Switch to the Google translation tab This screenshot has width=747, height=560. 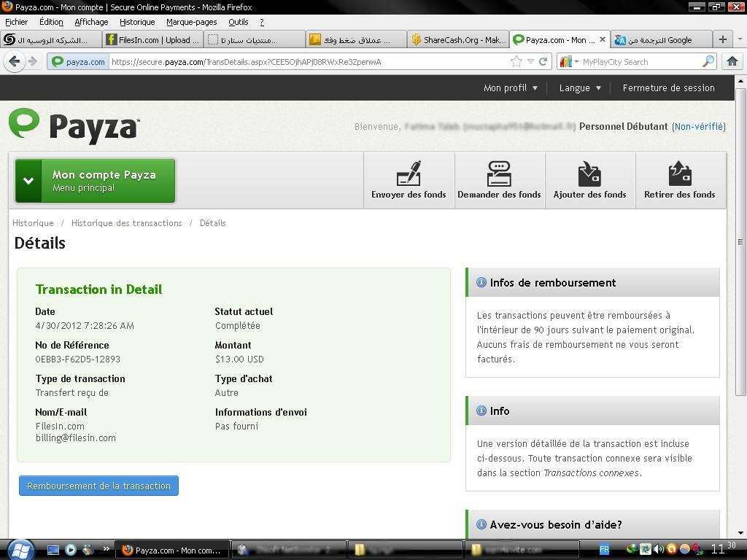[x=661, y=39]
